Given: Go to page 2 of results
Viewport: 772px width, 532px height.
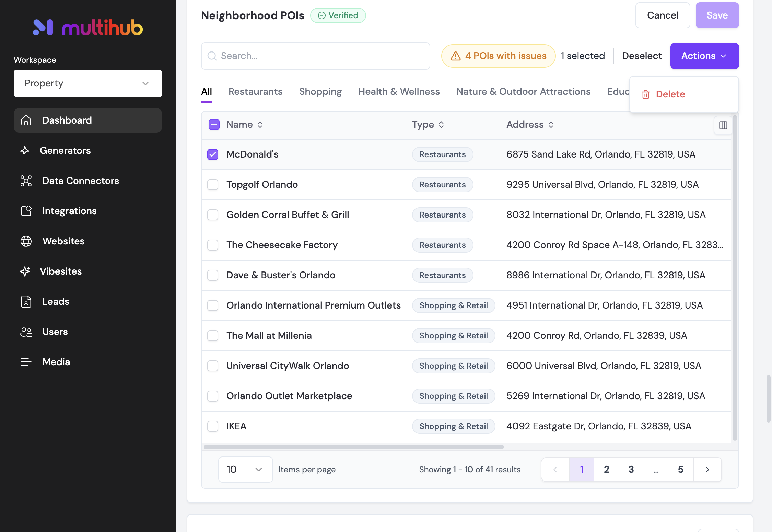Looking at the screenshot, I should [x=606, y=470].
